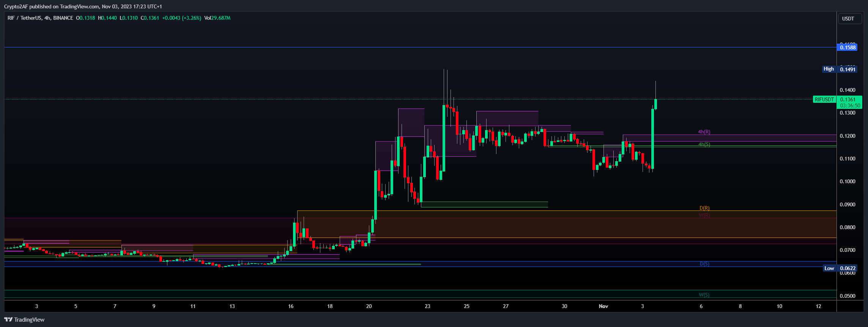Click the Nov label on the time axis
868x327 pixels.
[603, 306]
